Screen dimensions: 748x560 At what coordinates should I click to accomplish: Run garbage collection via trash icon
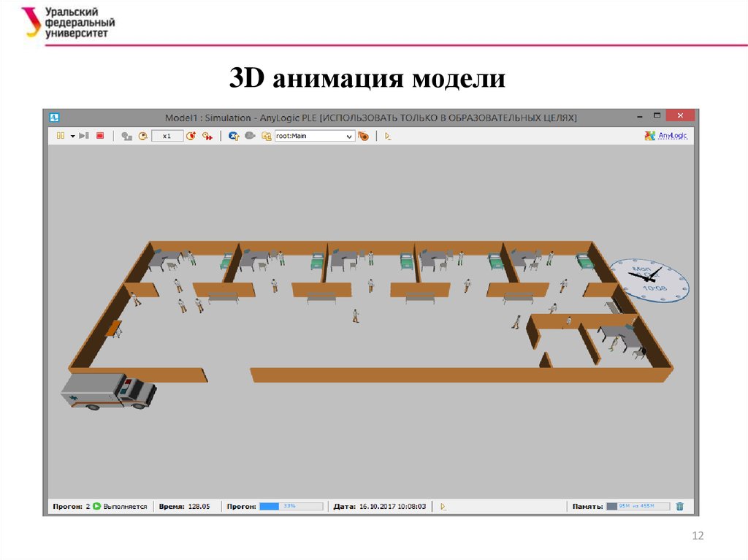pyautogui.click(x=679, y=506)
